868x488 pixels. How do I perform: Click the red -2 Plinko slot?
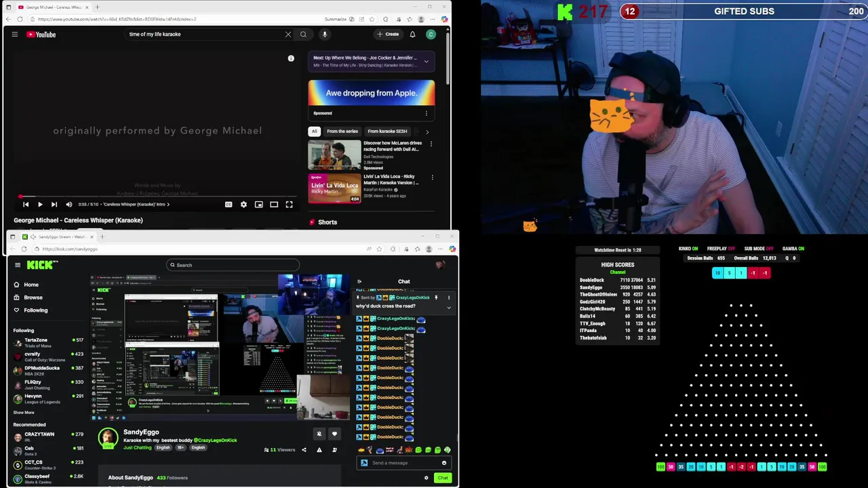tap(741, 467)
